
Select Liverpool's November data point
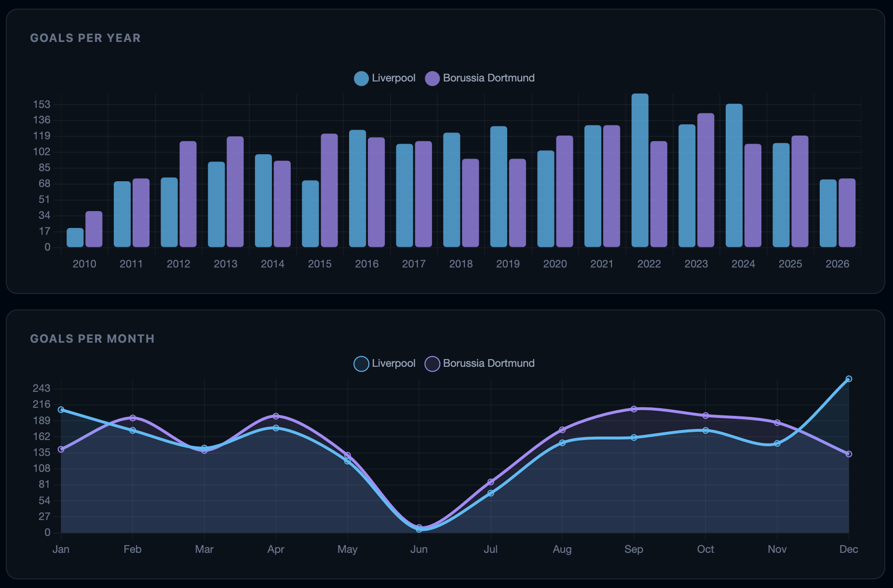(777, 443)
